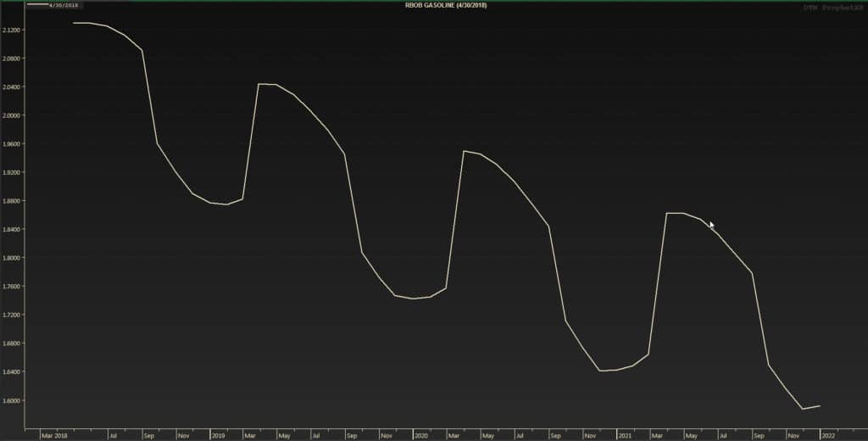This screenshot has width=868, height=441.
Task: Click the Mar 2018 date axis label
Action: tap(54, 436)
